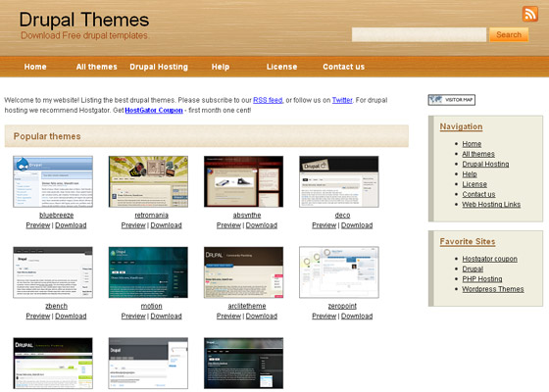This screenshot has width=549, height=392.
Task: Preview the arclitetheme theme
Action: [x=228, y=316]
